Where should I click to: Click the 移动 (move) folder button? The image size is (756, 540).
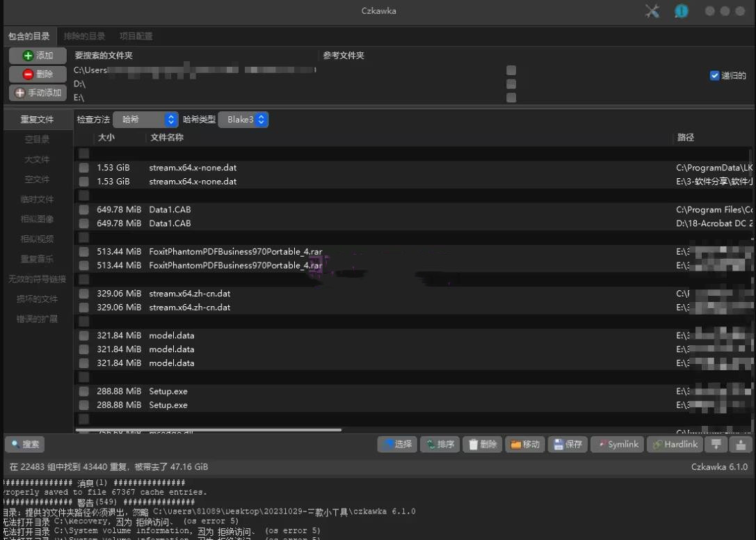click(524, 445)
